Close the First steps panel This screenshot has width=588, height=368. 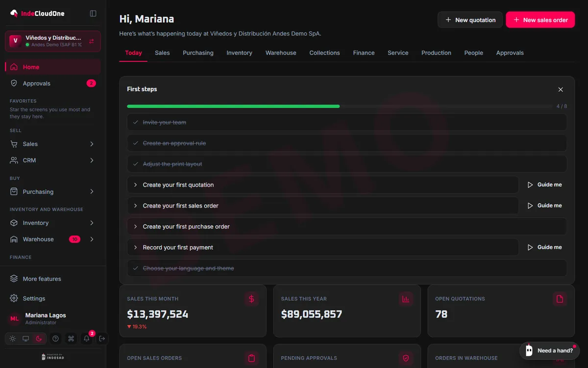point(561,89)
